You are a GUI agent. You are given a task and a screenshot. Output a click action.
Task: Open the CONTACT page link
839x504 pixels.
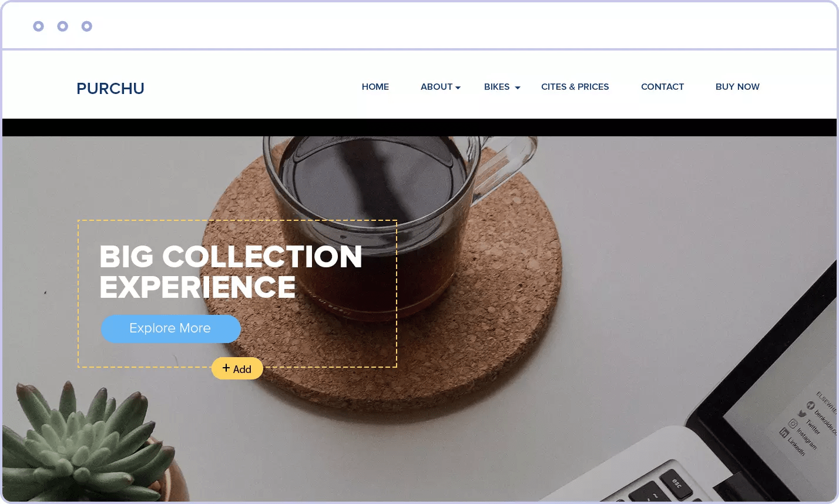click(663, 86)
